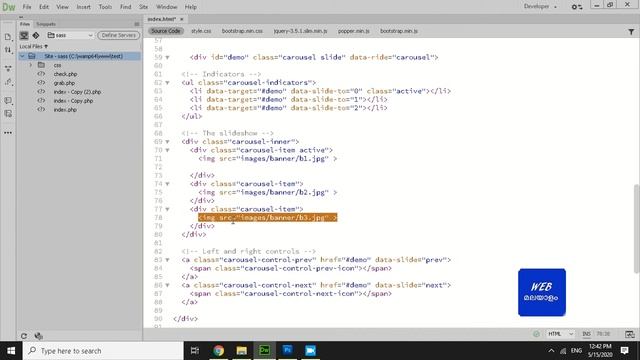Viewport: 640px width, 360px height.
Task: Click Refresh icon at Files panel bottom
Action: click(x=24, y=336)
